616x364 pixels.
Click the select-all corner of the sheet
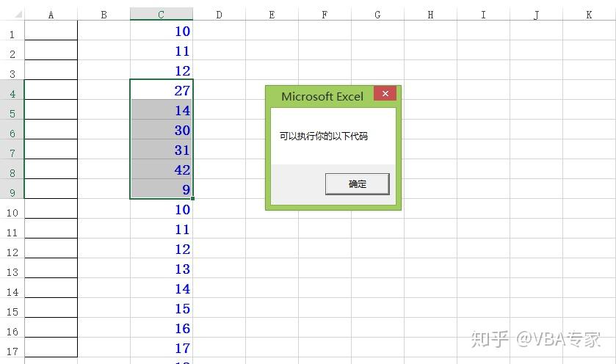[12, 15]
